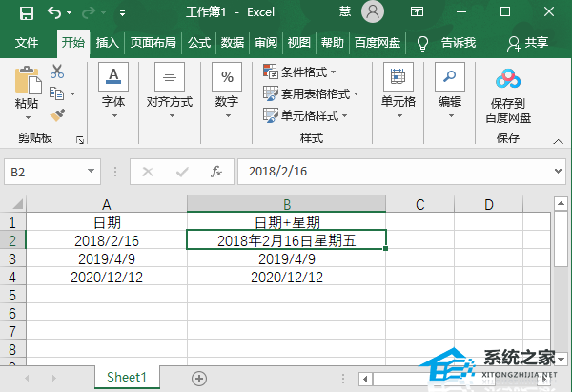
Task: Click cell B3 with 2019/4/9
Action: click(x=286, y=258)
